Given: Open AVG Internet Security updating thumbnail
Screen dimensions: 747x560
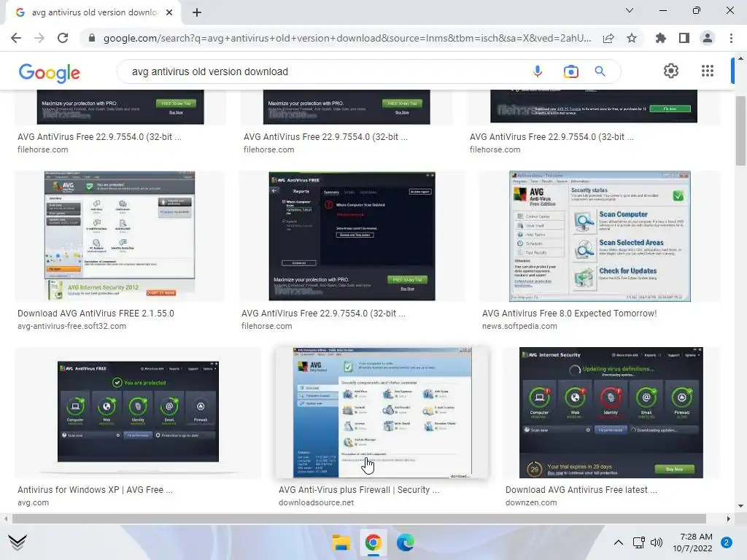Looking at the screenshot, I should click(611, 413).
